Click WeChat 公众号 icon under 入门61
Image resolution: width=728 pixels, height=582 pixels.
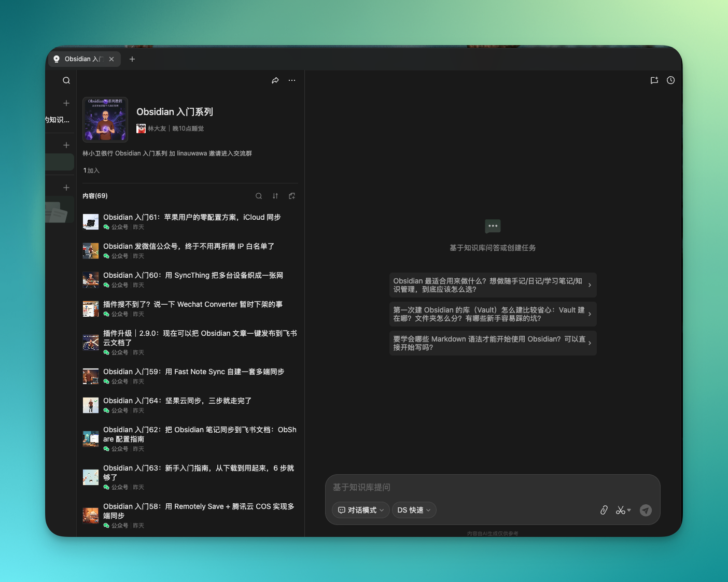106,227
